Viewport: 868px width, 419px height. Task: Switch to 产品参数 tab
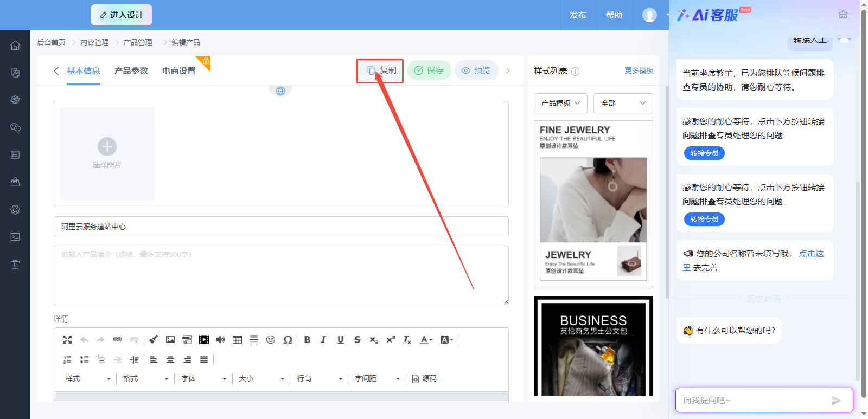pyautogui.click(x=131, y=71)
